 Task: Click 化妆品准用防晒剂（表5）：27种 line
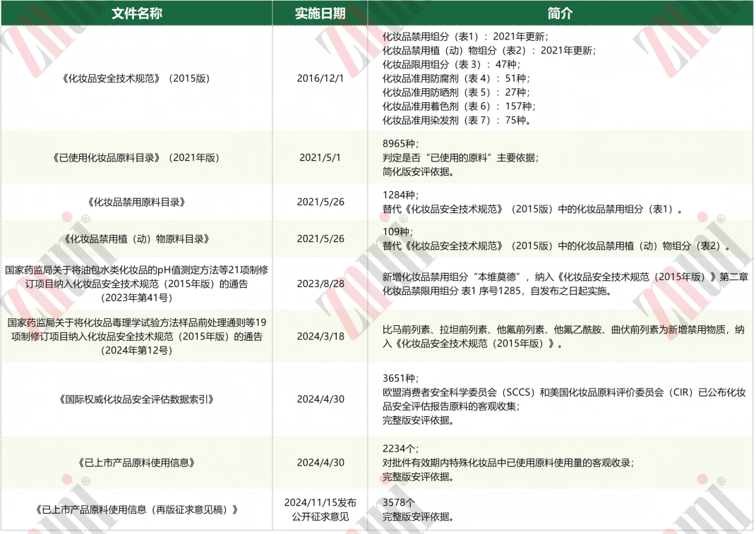tap(456, 92)
